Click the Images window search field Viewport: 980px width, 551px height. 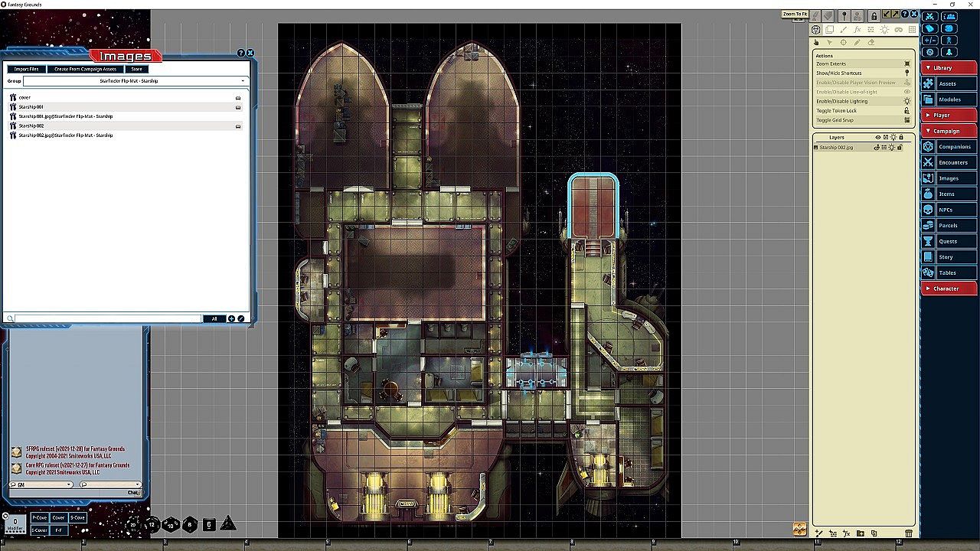(107, 318)
